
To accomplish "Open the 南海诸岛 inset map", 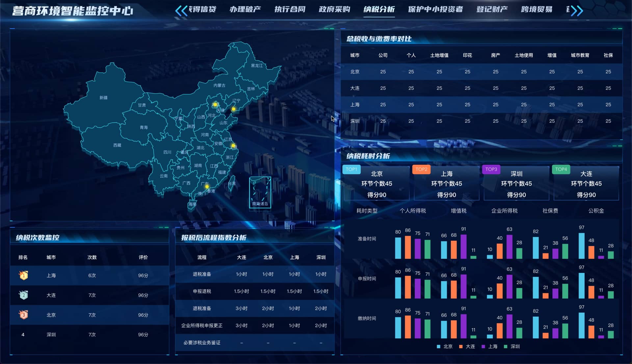I will [x=260, y=192].
